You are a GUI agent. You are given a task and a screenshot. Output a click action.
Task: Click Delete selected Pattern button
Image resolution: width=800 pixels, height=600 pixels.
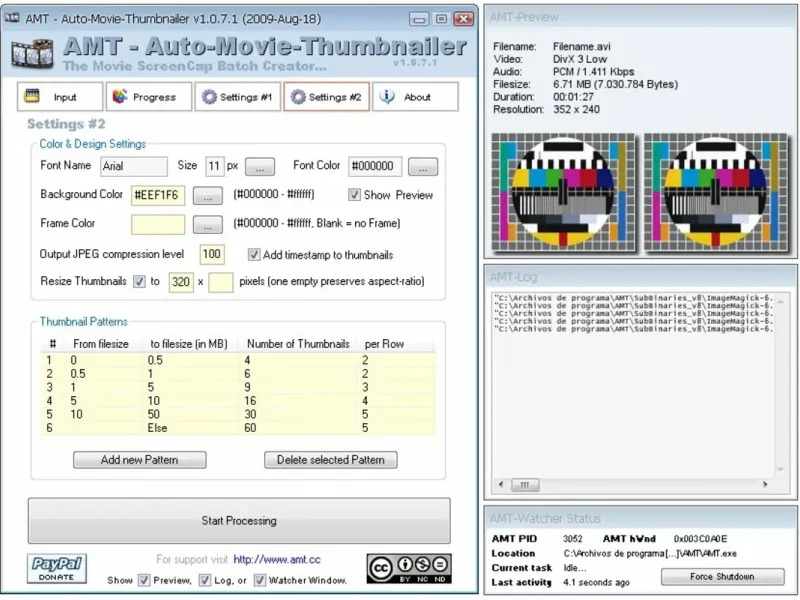(331, 460)
